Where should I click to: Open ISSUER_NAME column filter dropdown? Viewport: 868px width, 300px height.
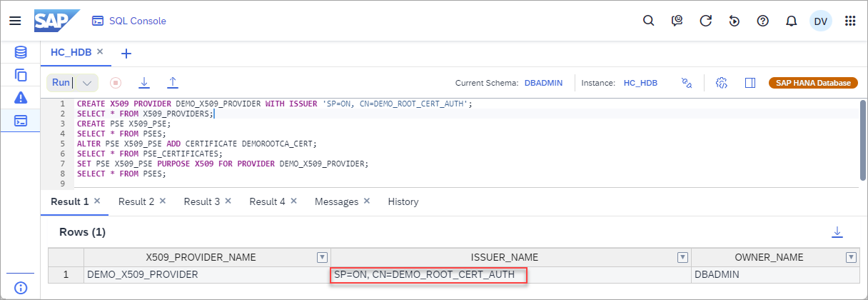coord(682,257)
